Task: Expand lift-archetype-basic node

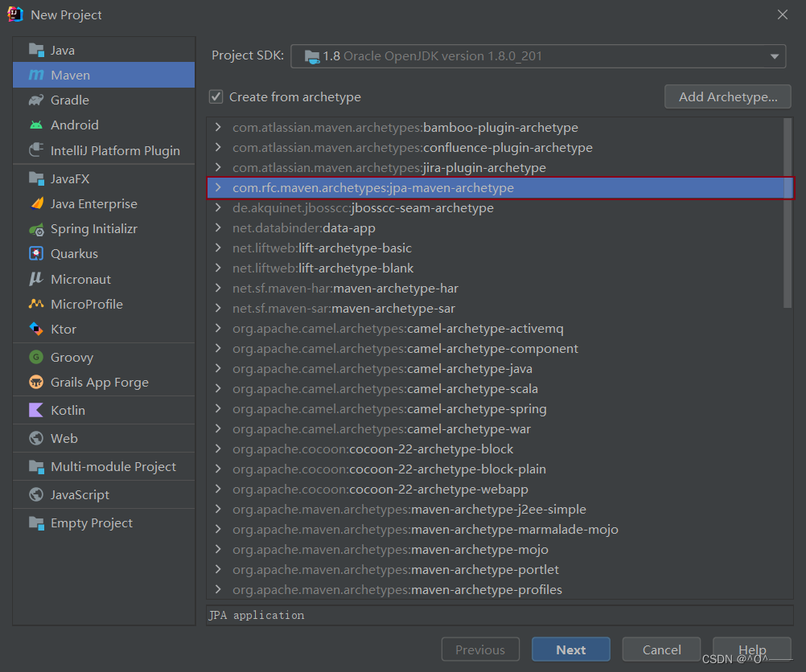Action: [x=219, y=248]
